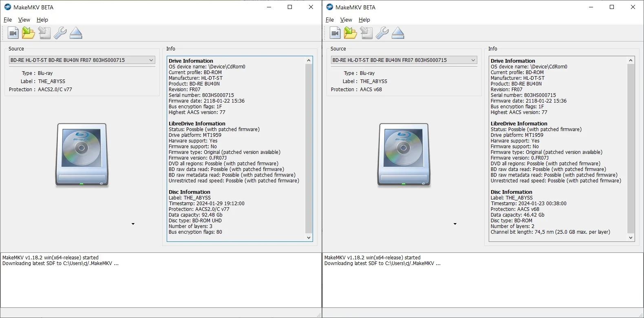The image size is (644, 318).
Task: Open Help menu in right window
Action: click(x=364, y=20)
